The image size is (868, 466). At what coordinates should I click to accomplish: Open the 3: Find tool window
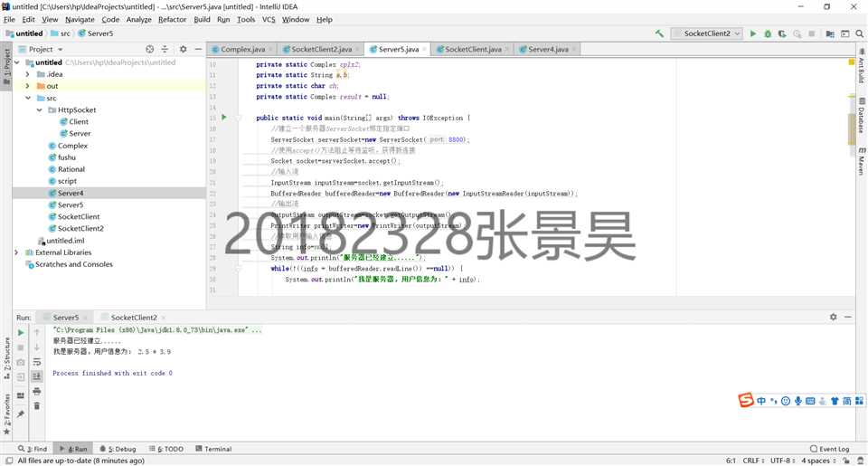pyautogui.click(x=33, y=449)
